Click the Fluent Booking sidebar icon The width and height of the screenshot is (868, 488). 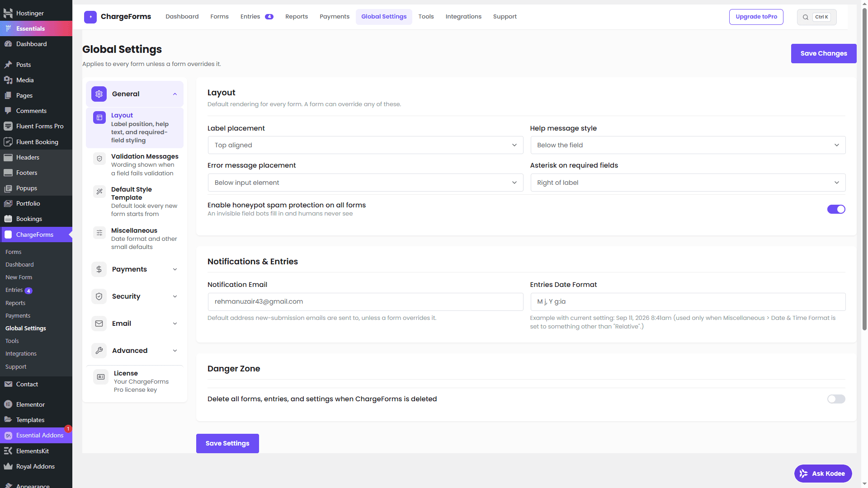8,142
